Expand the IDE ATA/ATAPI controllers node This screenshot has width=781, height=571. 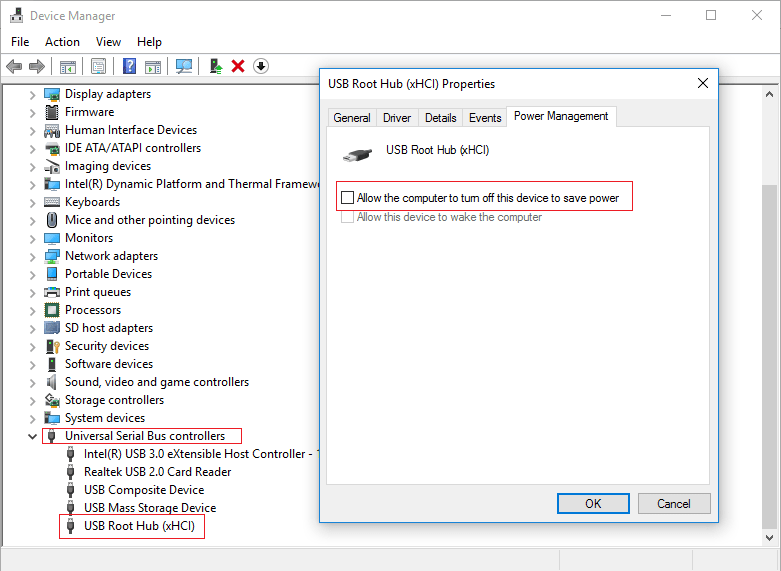pyautogui.click(x=32, y=148)
